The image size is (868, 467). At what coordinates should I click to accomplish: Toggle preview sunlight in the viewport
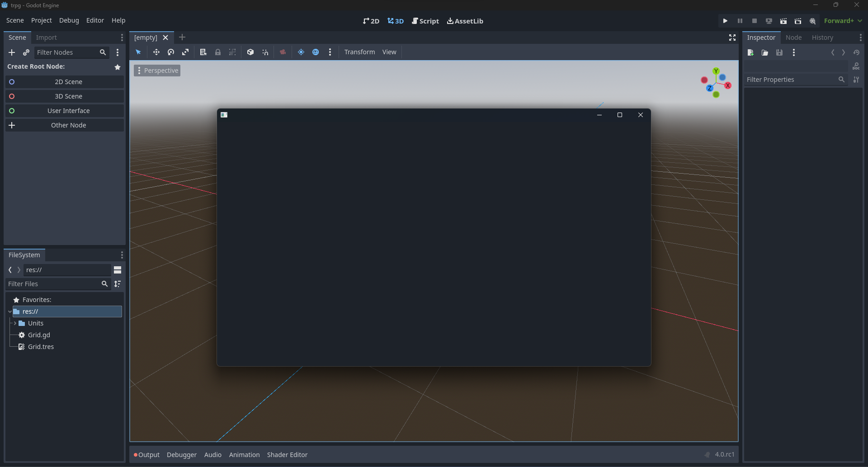tap(301, 52)
